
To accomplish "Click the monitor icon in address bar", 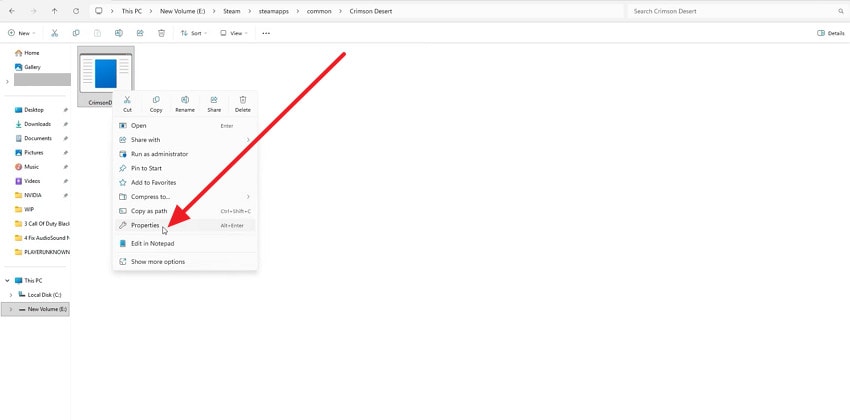I will (98, 11).
